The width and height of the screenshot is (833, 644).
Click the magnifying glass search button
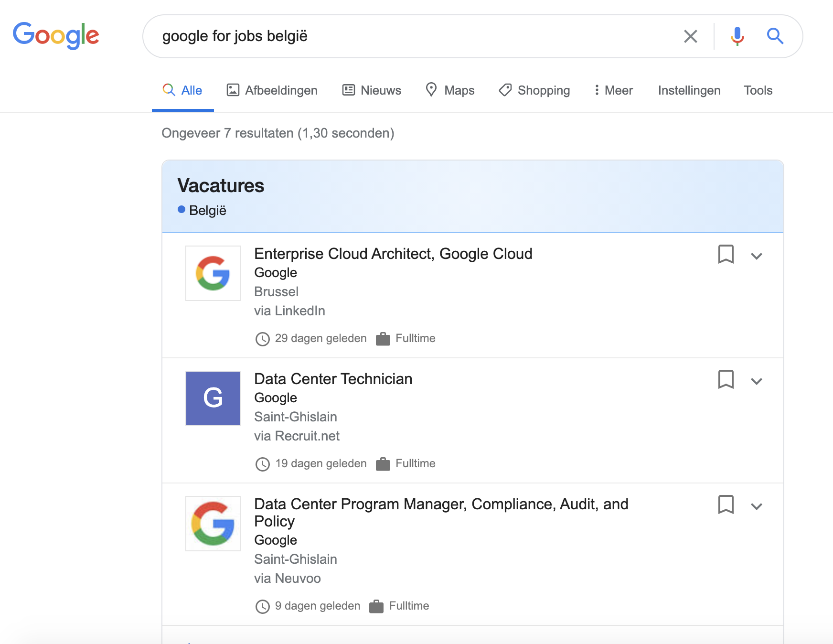(775, 36)
